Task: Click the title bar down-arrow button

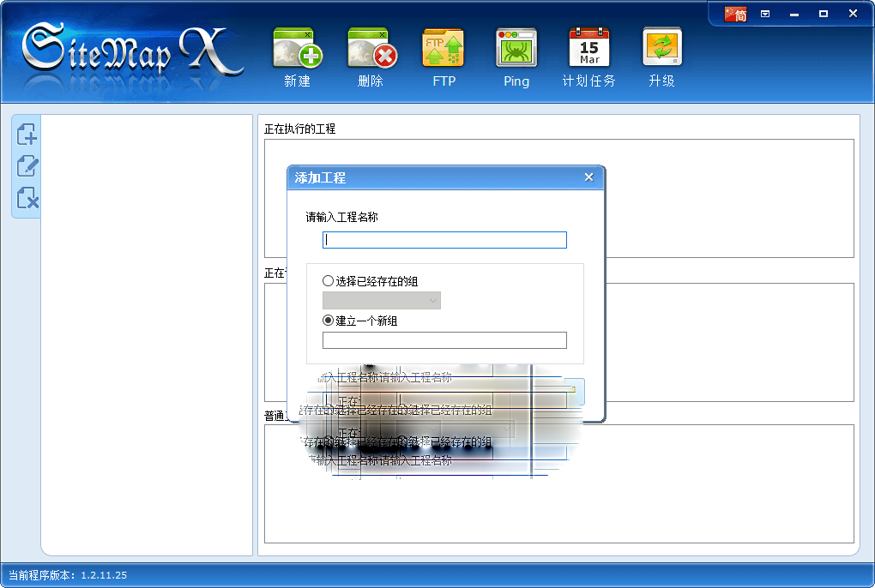Action: click(766, 14)
